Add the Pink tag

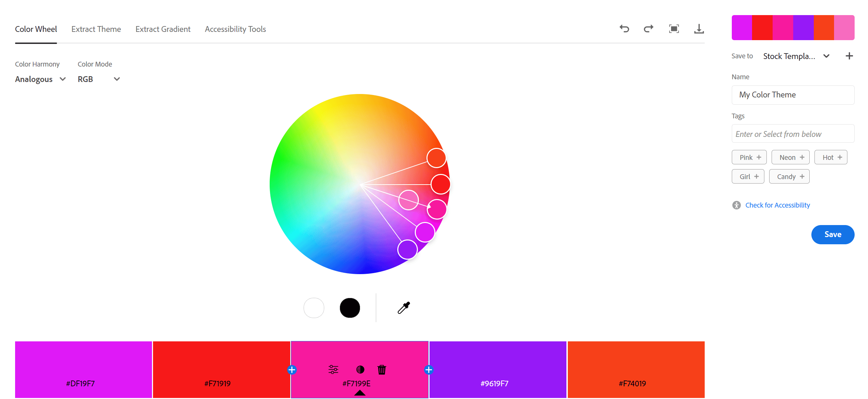coord(749,157)
